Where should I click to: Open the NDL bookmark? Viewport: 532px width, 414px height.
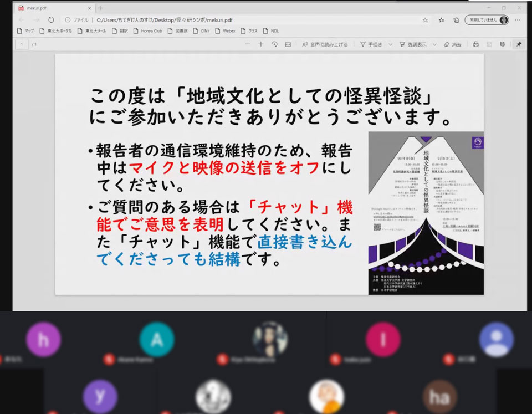click(271, 31)
